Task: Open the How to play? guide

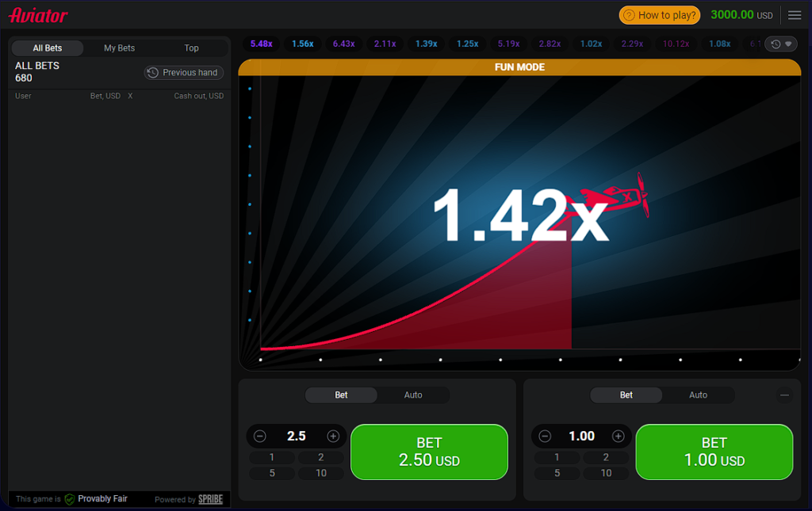Action: click(660, 15)
